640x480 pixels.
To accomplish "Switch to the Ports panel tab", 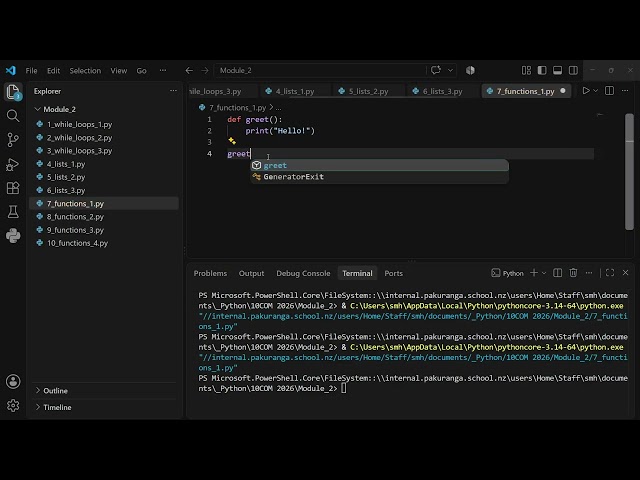I will [x=393, y=273].
